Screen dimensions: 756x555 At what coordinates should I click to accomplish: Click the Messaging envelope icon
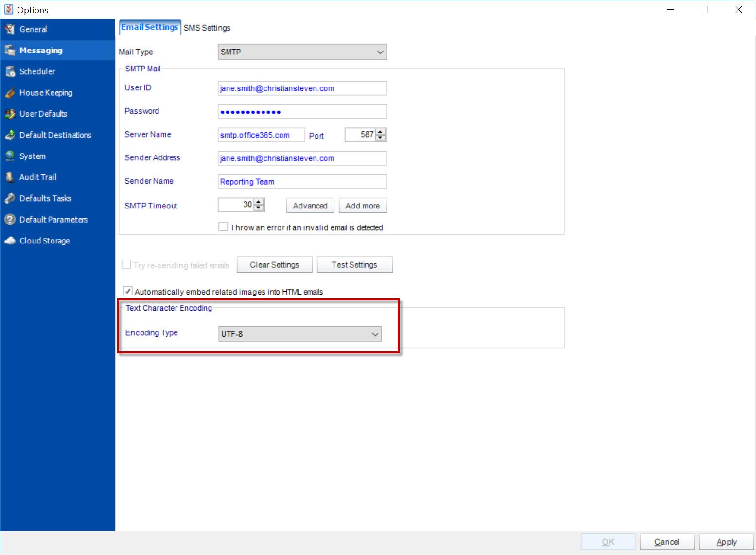point(10,51)
